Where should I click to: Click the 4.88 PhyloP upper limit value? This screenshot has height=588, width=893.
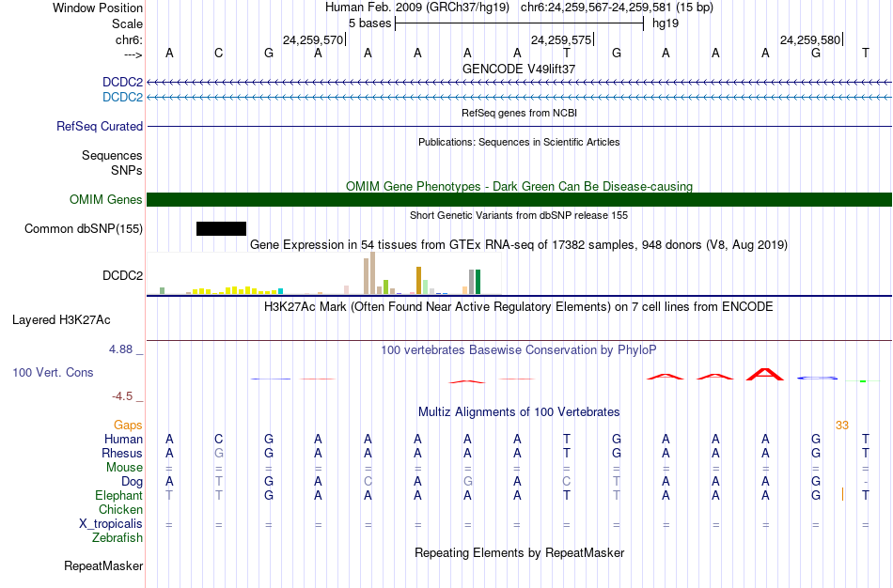[x=120, y=349]
